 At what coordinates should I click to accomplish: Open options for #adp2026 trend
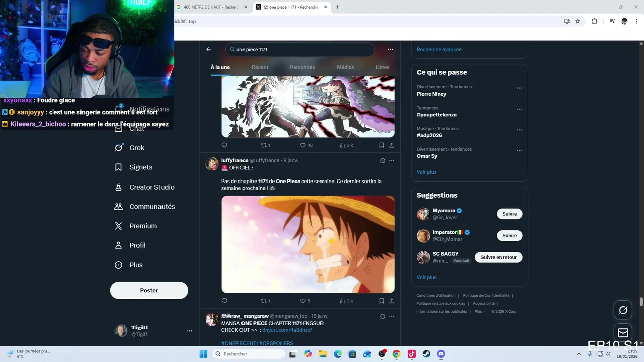click(x=519, y=130)
